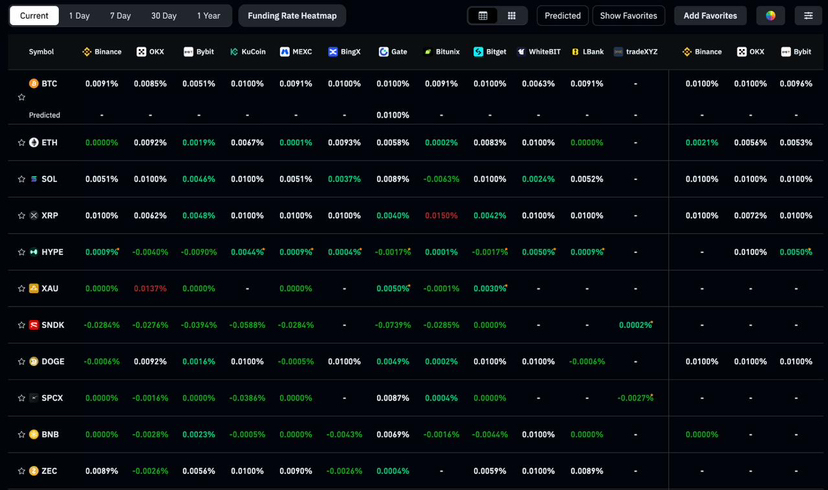This screenshot has width=828, height=490.
Task: Click the SOL coin icon
Action: [34, 179]
